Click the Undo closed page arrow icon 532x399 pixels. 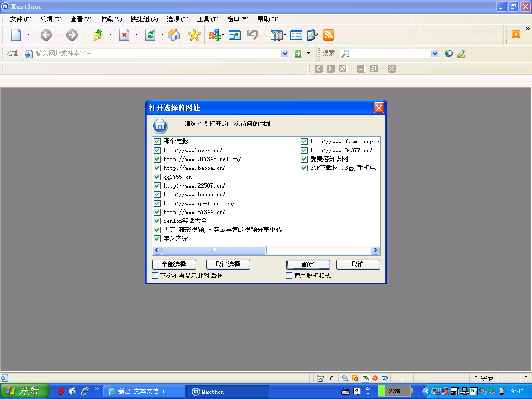pos(252,35)
